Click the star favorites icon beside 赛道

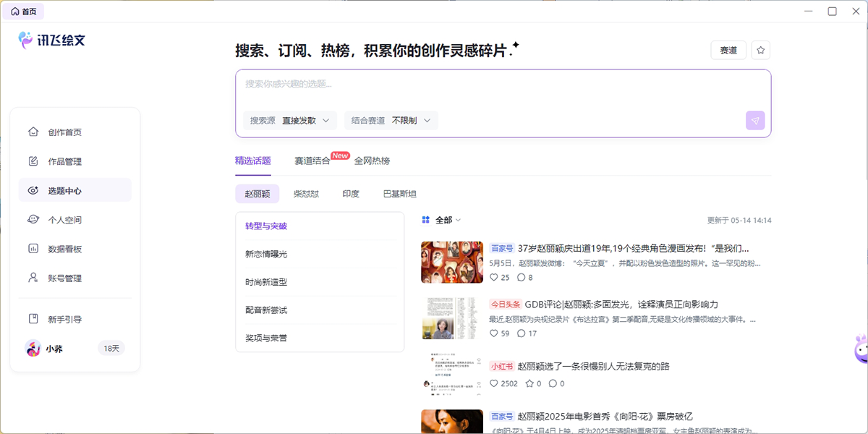click(x=760, y=50)
